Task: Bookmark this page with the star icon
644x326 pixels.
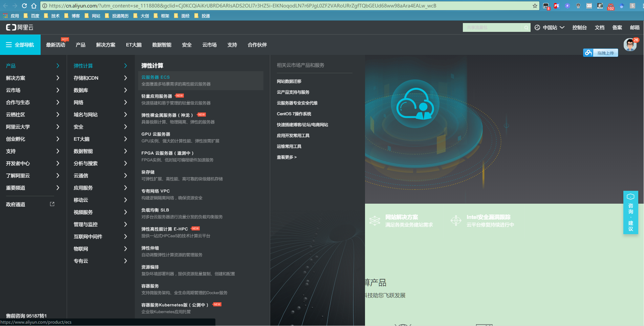Action: tap(535, 6)
